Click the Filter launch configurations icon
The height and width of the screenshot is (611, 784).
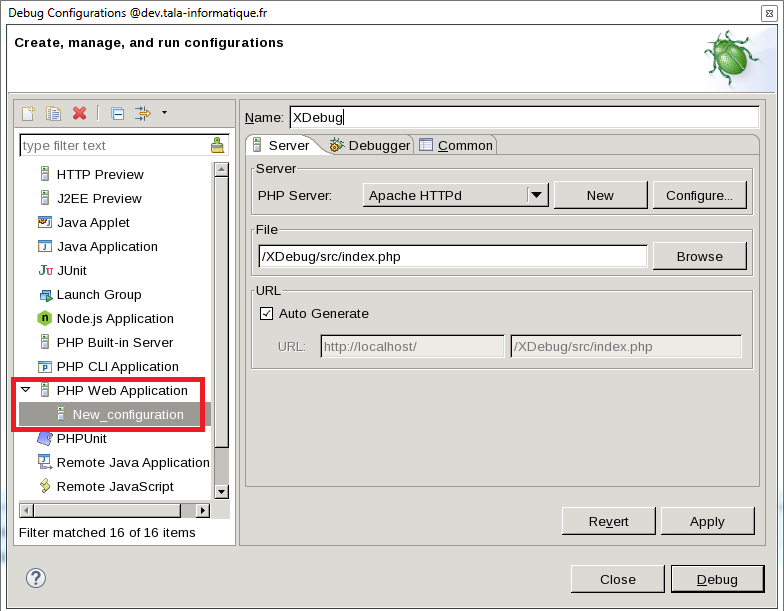(142, 113)
